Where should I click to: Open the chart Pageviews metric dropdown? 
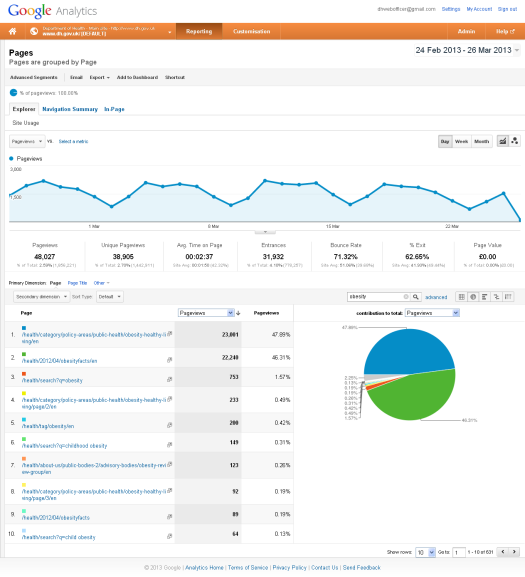point(27,141)
